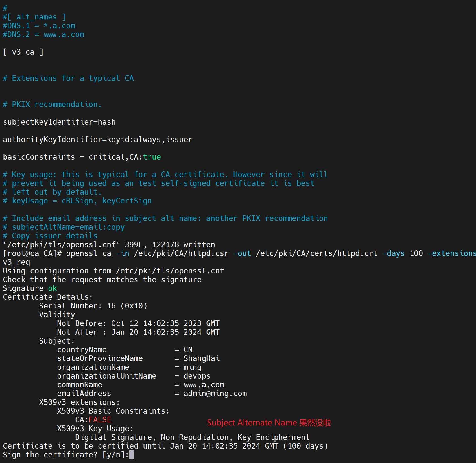Click the #DNS.1 = *.a.com line
The image size is (476, 463).
39,26
